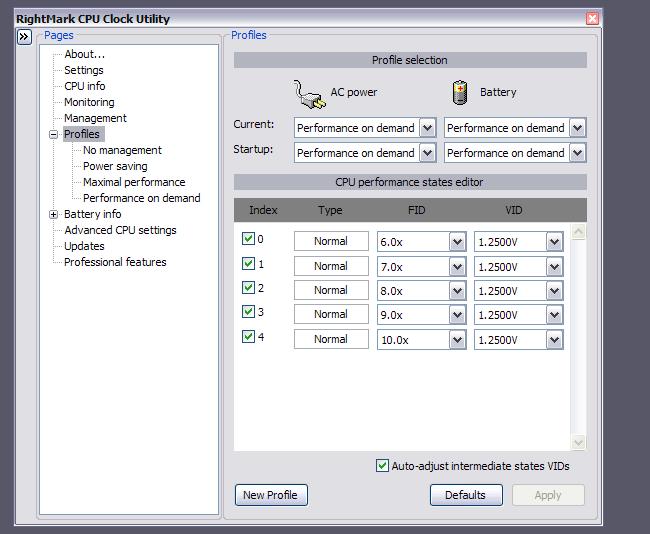Uncheck performance state index 1
The height and width of the screenshot is (534, 650).
(x=248, y=264)
